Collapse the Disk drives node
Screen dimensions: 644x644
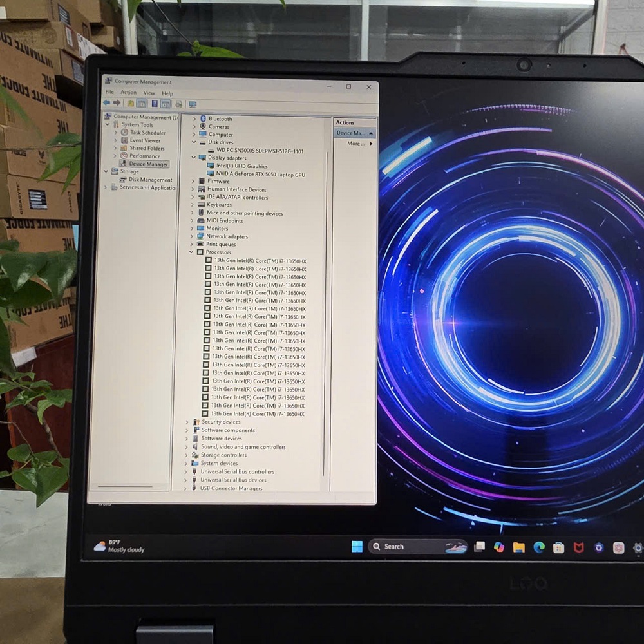(x=194, y=142)
